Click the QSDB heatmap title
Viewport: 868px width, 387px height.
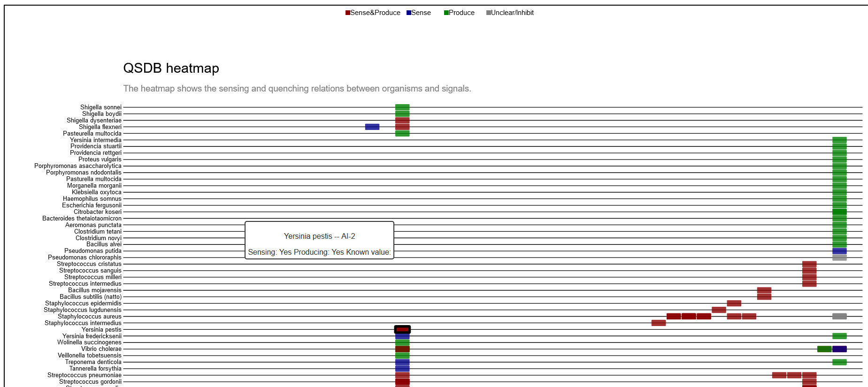point(171,68)
